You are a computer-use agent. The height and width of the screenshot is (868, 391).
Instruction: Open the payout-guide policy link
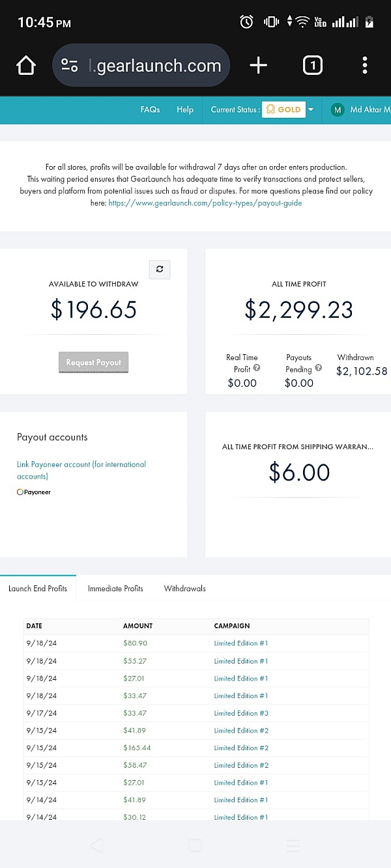click(205, 203)
